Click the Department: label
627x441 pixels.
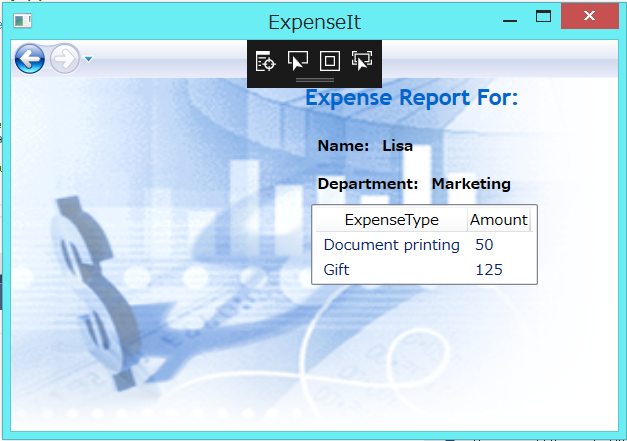click(x=368, y=184)
